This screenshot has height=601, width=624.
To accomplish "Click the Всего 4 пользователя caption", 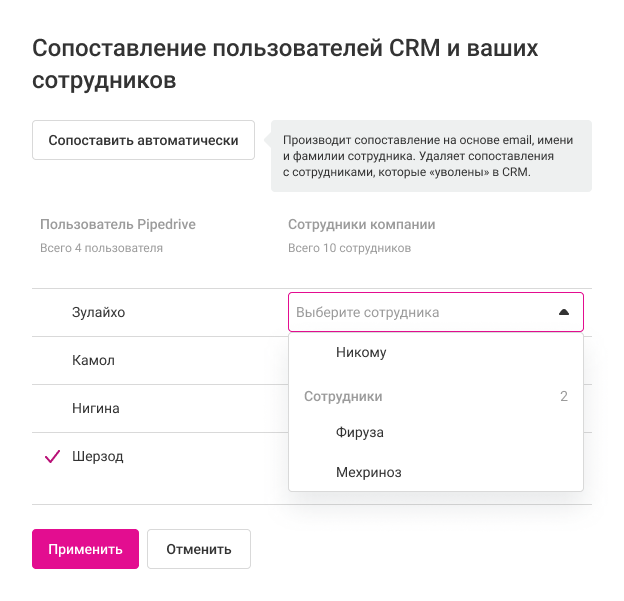I will pyautogui.click(x=101, y=248).
